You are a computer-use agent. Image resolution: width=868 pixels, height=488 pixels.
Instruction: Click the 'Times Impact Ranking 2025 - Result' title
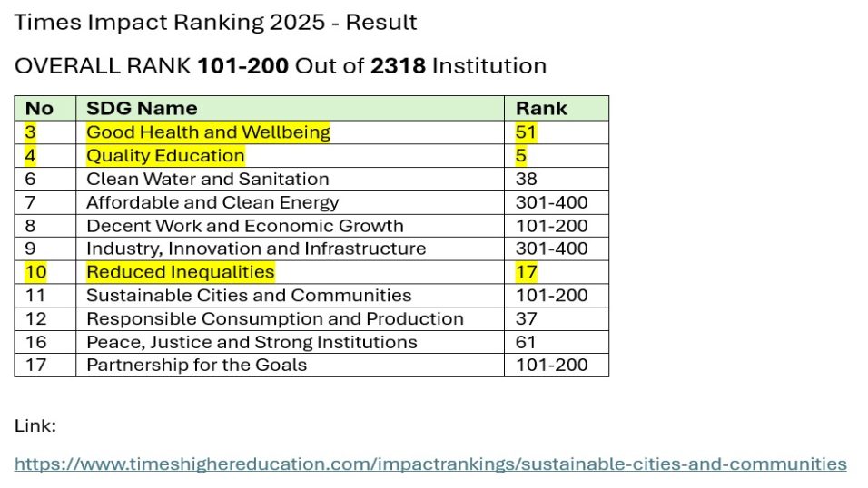pos(215,23)
